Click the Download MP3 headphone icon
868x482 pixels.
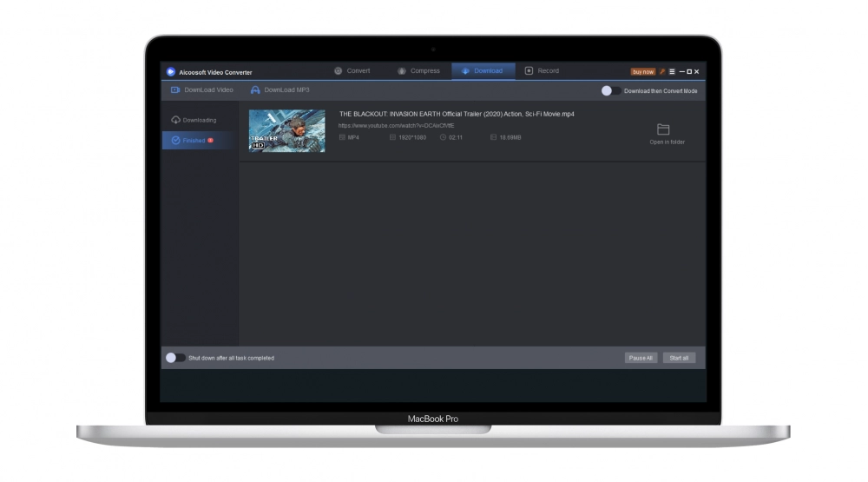255,90
